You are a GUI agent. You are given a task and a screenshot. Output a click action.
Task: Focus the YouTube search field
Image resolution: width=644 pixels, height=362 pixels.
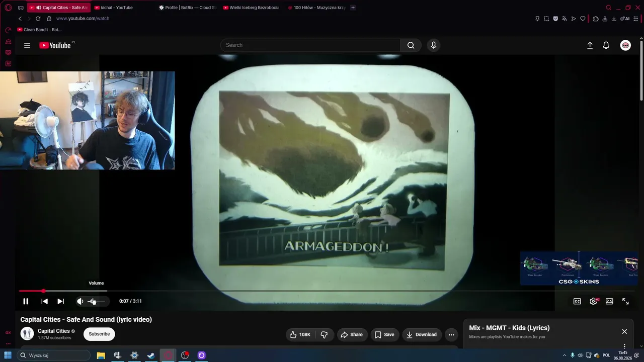310,45
